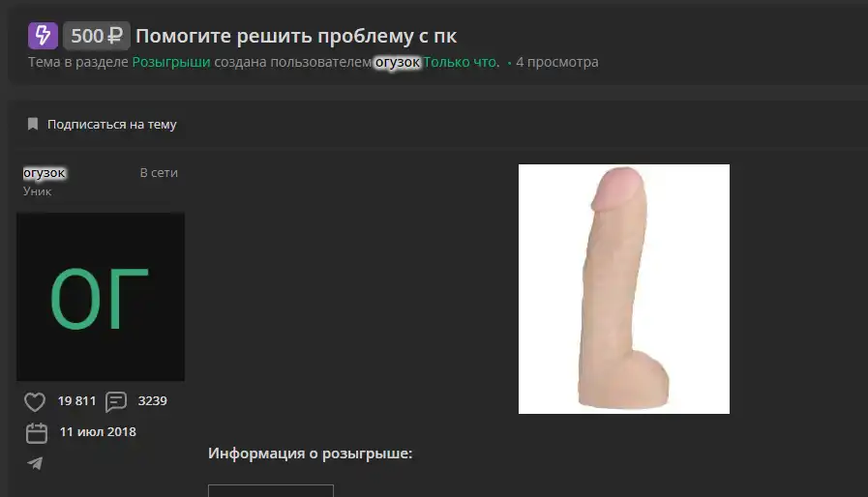
Task: Click Подписаться на тему
Action: tap(112, 125)
